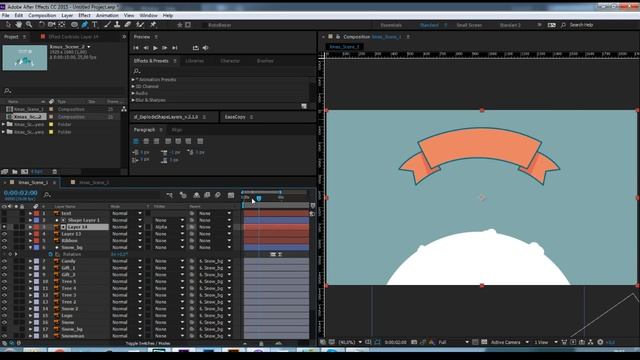Open parent dropdown for Candy layer
The image size is (640, 360).
(215, 261)
